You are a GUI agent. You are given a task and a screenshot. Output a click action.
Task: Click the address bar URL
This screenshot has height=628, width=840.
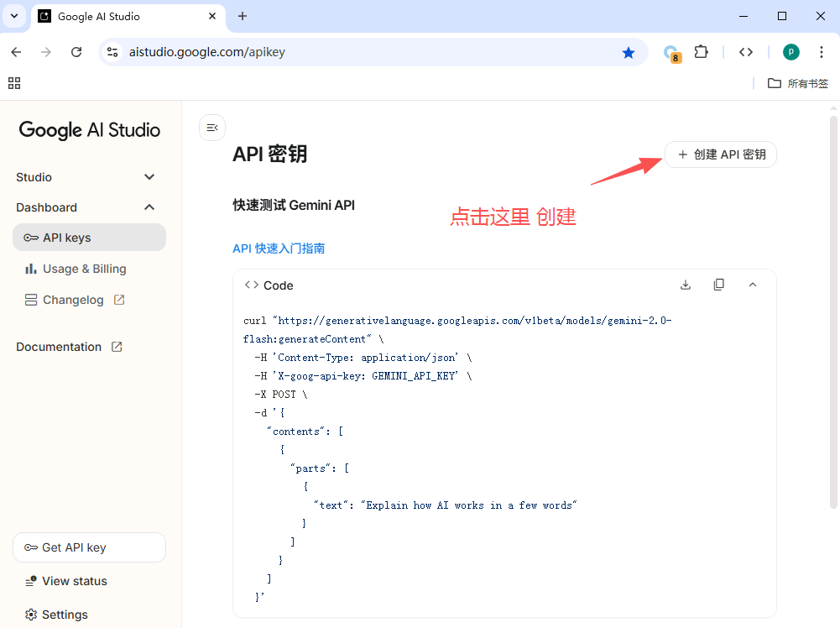(x=206, y=52)
